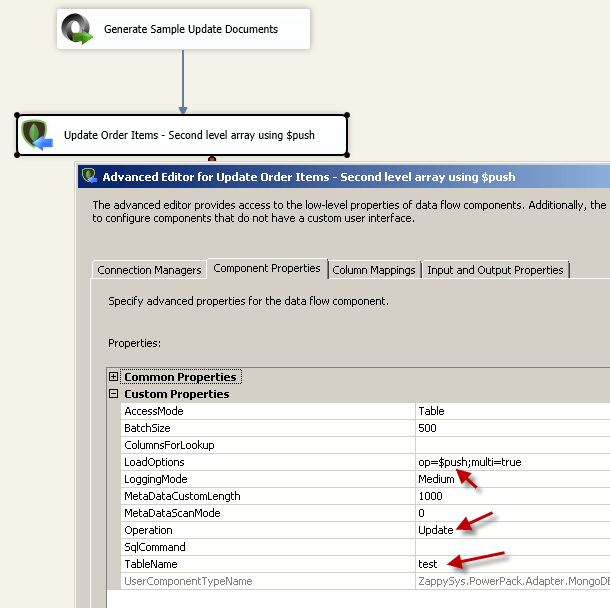This screenshot has height=608, width=610.
Task: Open the LoggingMode value Medium dropdown
Action: click(512, 479)
